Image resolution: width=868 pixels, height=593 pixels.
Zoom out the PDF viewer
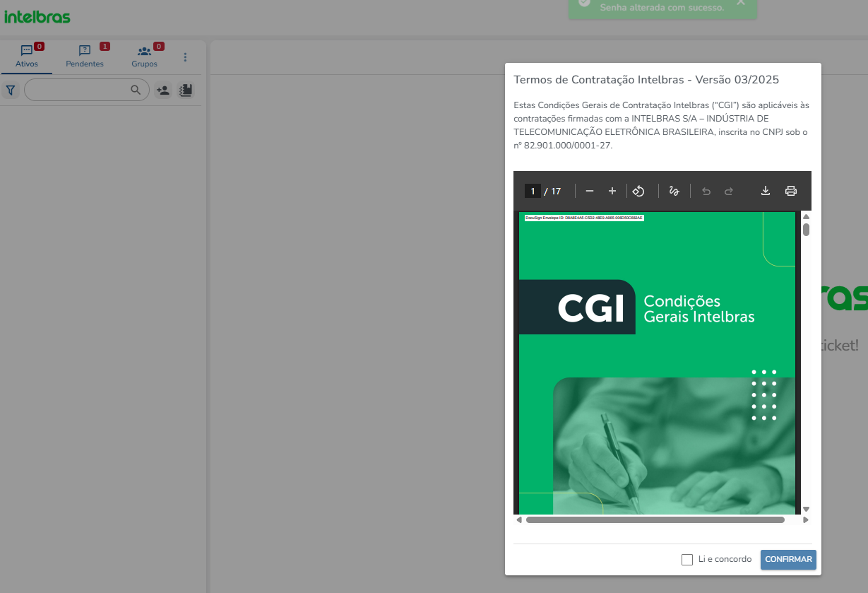coord(590,191)
